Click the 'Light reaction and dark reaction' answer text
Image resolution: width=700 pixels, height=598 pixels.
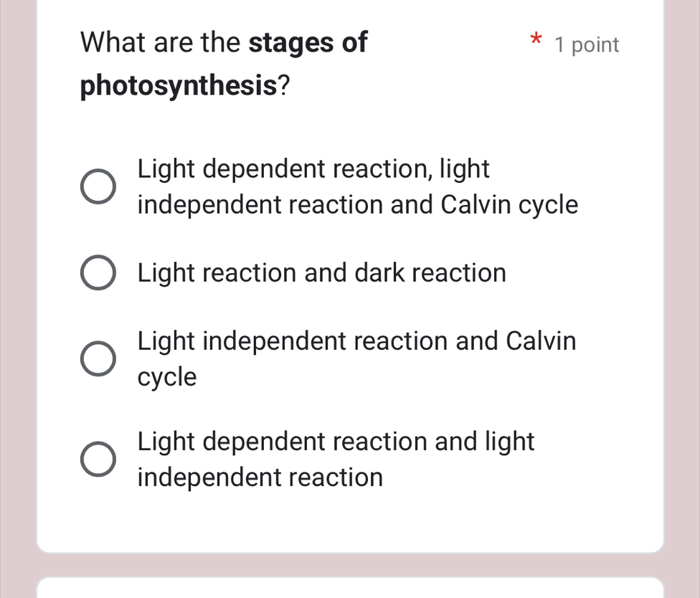tap(322, 272)
